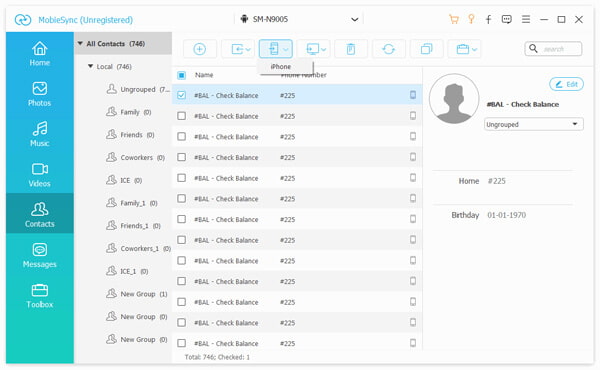This screenshot has width=600, height=370.
Task: Uncheck the first #BAL - Check Balance contact
Action: click(181, 95)
